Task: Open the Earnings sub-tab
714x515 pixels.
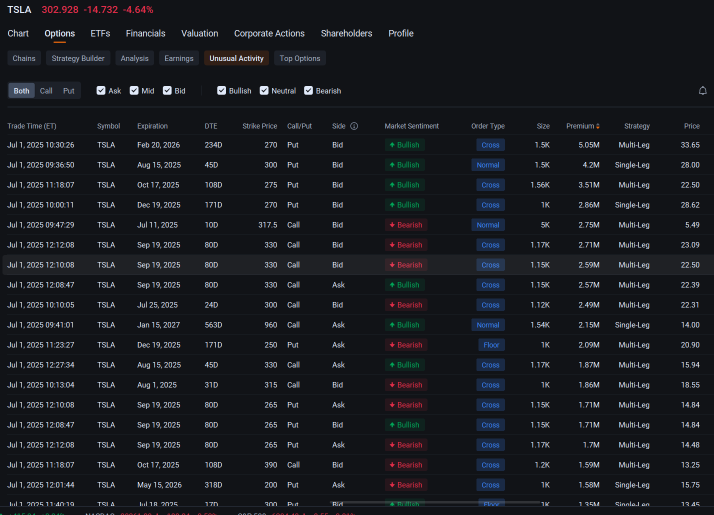Action: point(178,58)
